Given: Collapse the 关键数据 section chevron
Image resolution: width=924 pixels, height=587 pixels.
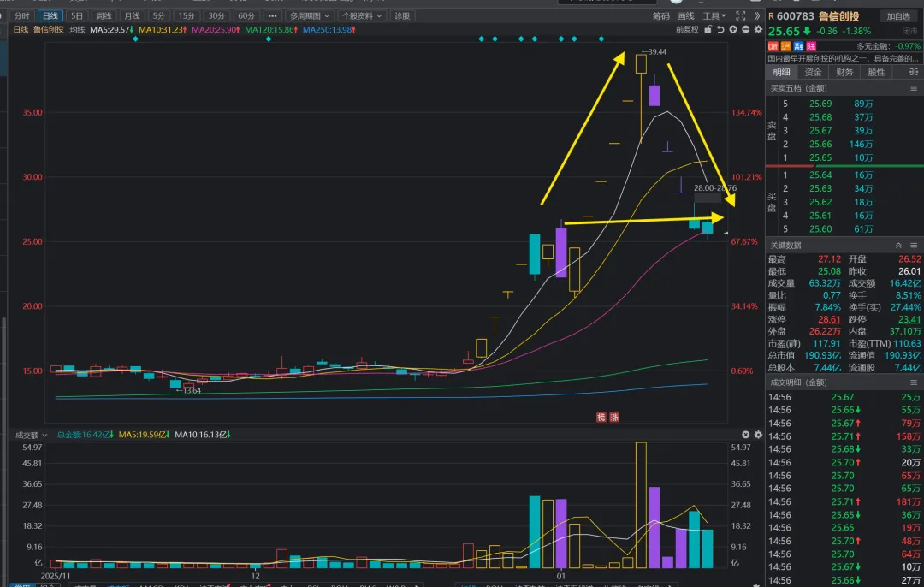Looking at the screenshot, I should (x=898, y=246).
